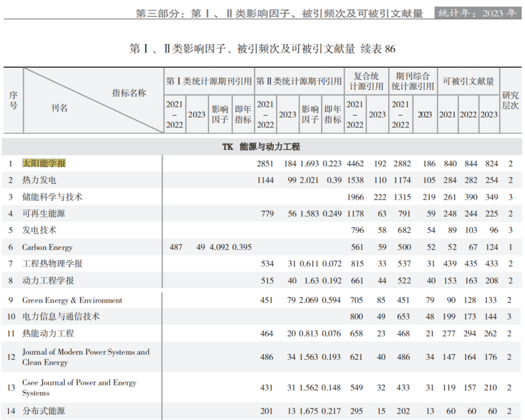Image resolution: width=525 pixels, height=420 pixels.
Task: Click 热能动力工程 impact factor 0.813
Action: tap(308, 333)
